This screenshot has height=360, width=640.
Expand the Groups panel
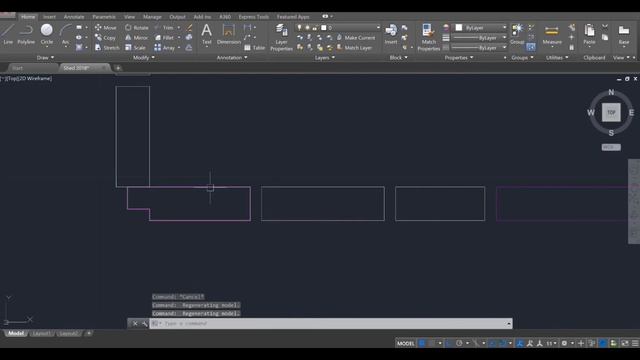coord(522,58)
